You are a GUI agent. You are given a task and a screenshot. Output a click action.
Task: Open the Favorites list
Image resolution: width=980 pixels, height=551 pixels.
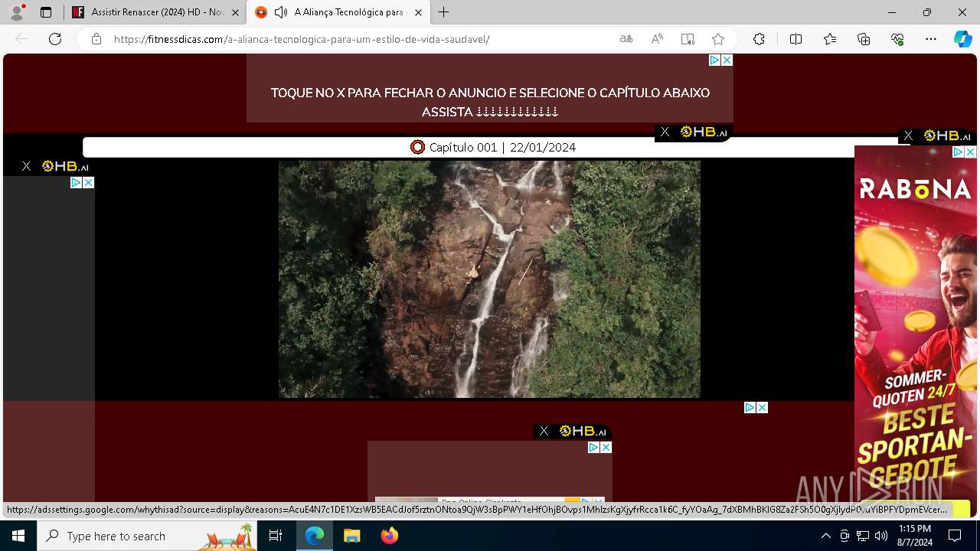830,39
